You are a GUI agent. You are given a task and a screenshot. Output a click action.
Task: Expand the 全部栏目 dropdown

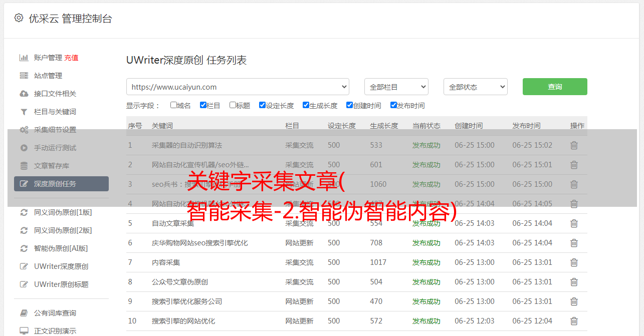(396, 87)
